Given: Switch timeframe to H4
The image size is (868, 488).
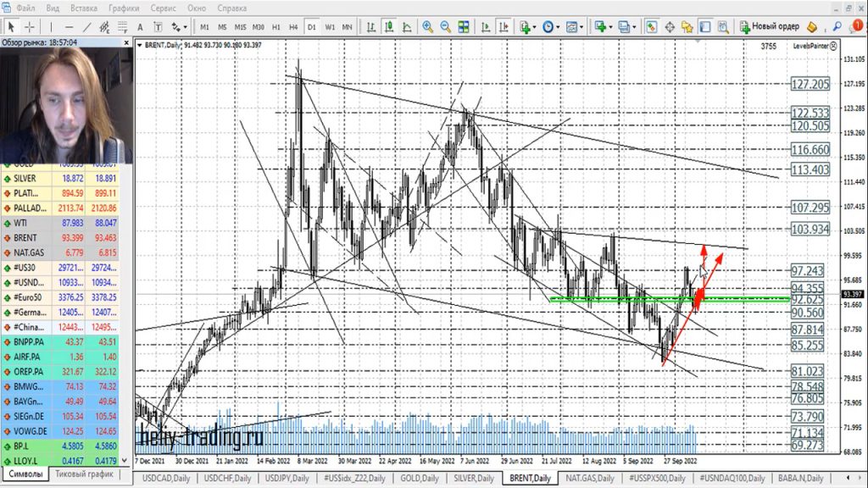Looking at the screenshot, I should pyautogui.click(x=293, y=26).
